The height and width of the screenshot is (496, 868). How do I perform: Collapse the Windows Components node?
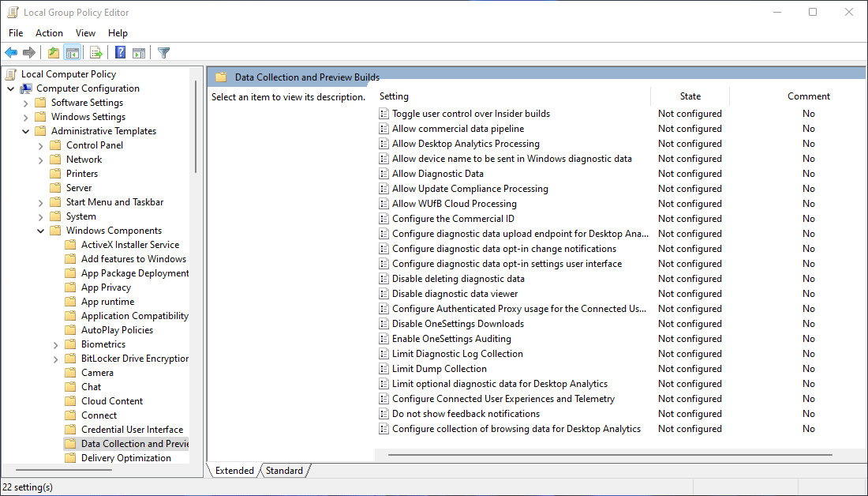pos(40,231)
